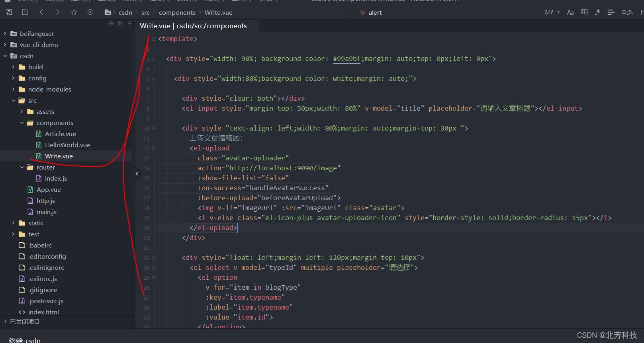Click the folder icon in the breadcrumb bar
Screen dimensions: 644x343
pos(108,12)
